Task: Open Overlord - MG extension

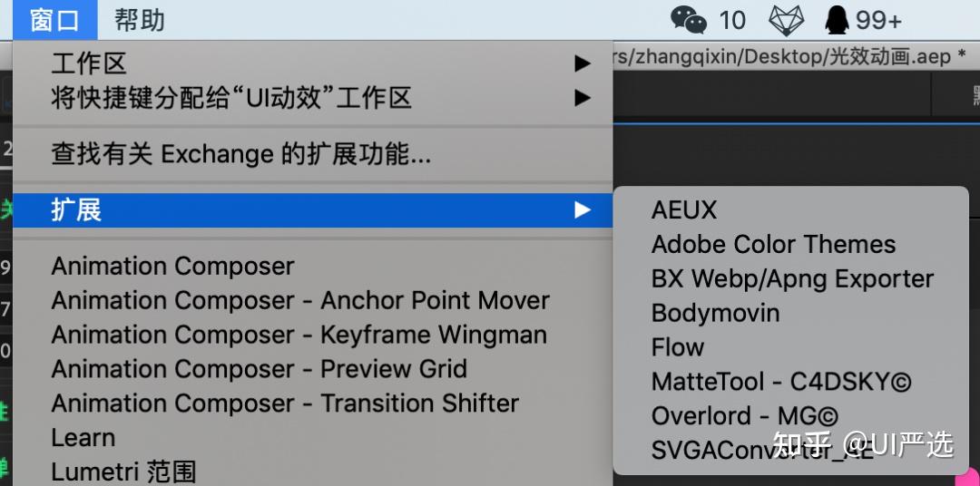Action: coord(745,416)
